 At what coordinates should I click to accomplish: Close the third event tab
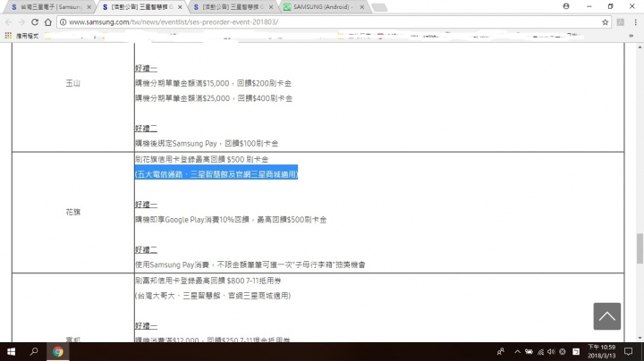271,7
